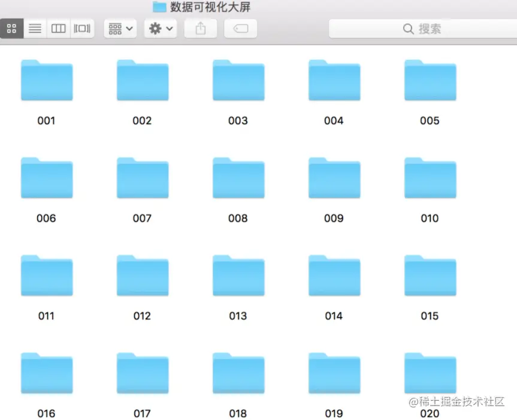Screen dimensions: 517x420
Task: Select folder icon 005
Action: point(430,80)
